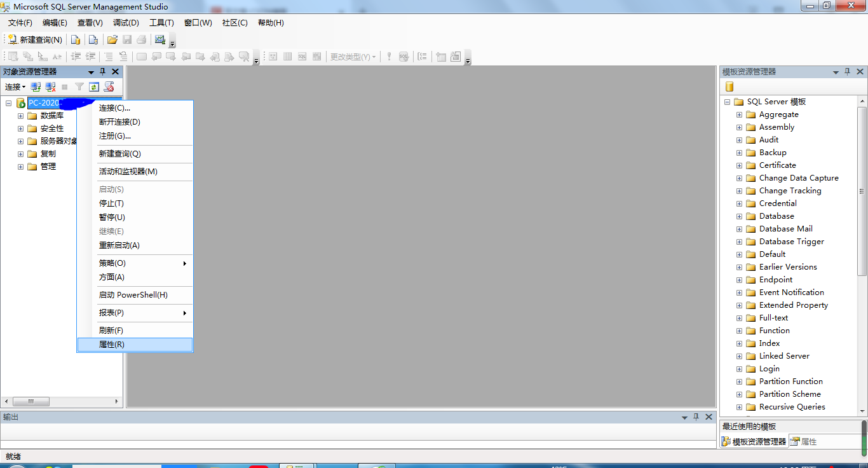Close the 输出 panel
The height and width of the screenshot is (468, 868).
click(x=708, y=417)
